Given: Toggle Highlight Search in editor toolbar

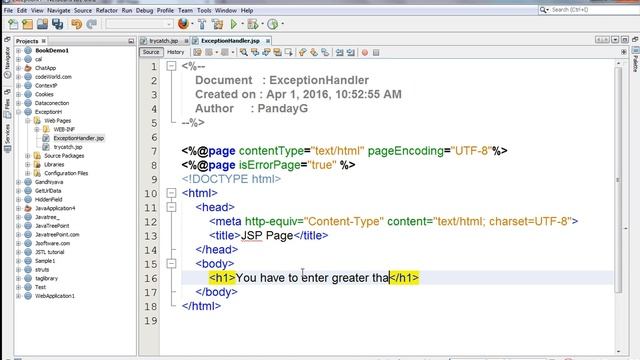Looking at the screenshot, I should point(278,52).
